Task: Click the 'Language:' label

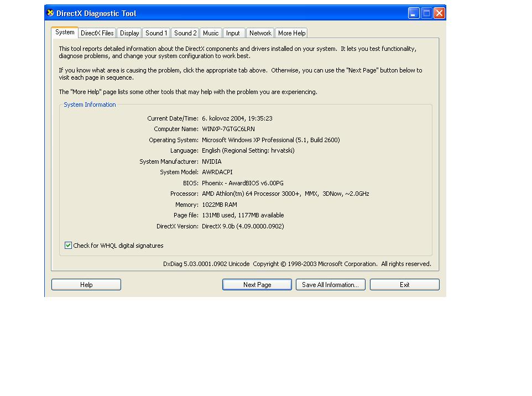Action: point(184,150)
